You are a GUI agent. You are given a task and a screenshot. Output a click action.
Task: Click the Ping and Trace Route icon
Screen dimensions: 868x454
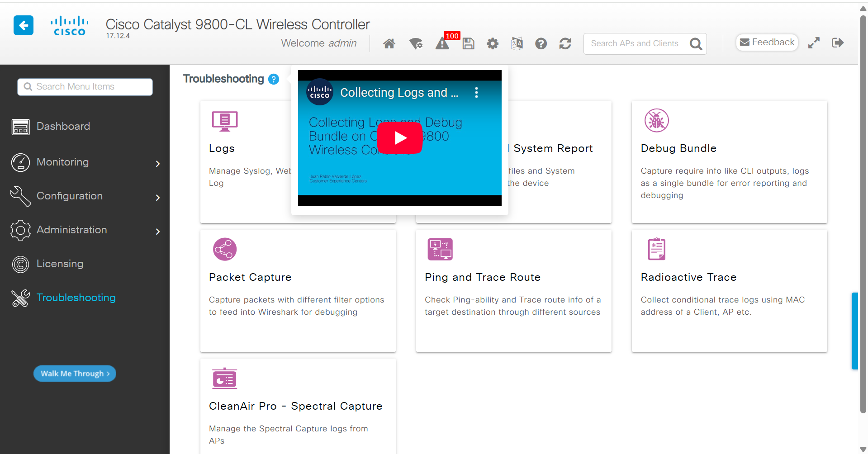tap(440, 249)
